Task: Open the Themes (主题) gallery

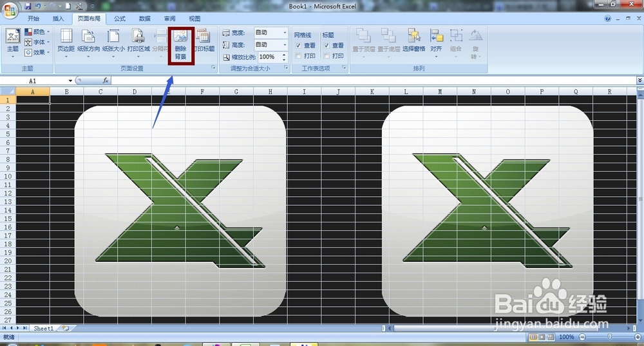Action: 13,44
